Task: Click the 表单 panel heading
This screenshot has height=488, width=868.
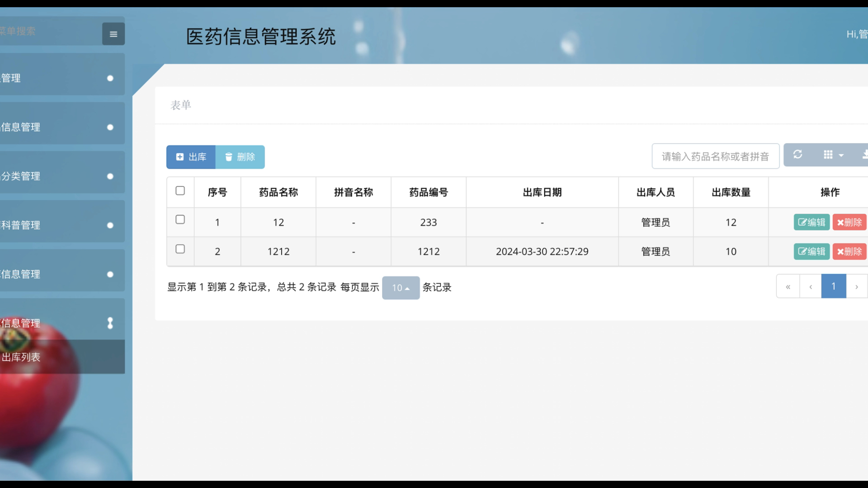Action: (x=181, y=105)
